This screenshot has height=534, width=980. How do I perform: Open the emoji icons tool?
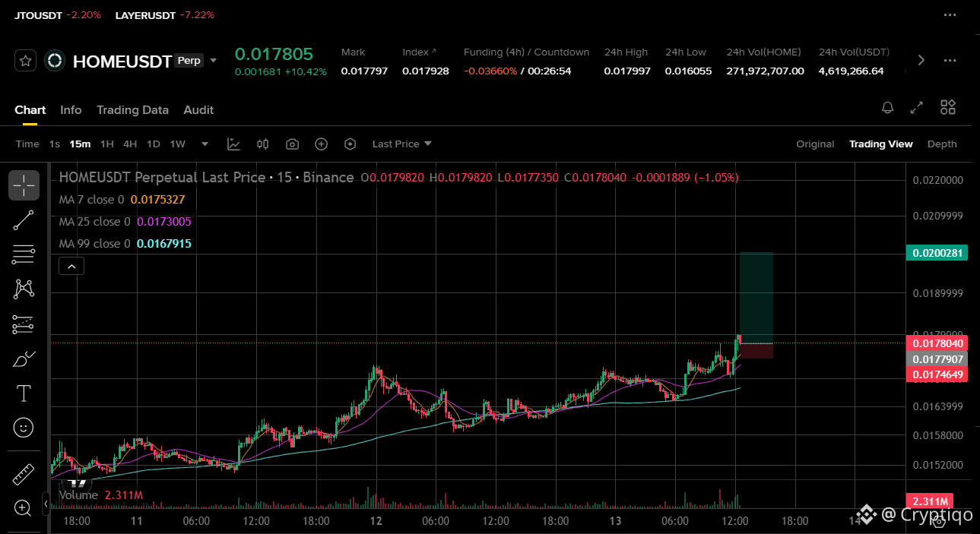pyautogui.click(x=24, y=428)
